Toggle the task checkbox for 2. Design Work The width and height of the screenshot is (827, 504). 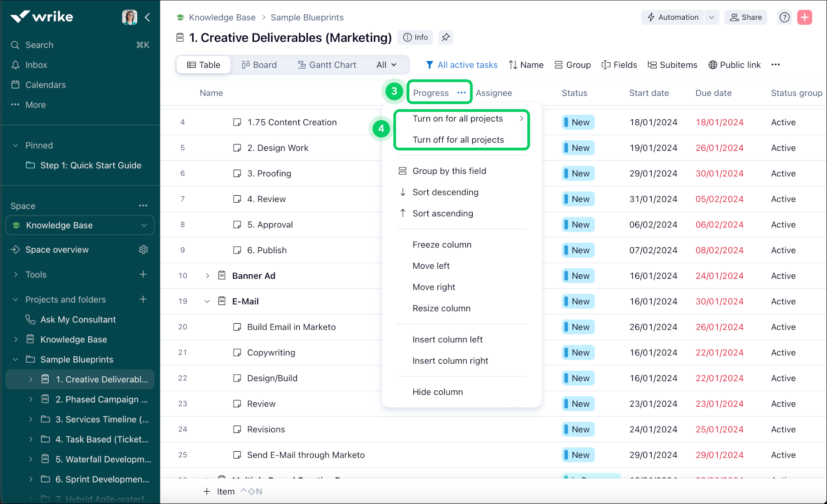pos(237,148)
